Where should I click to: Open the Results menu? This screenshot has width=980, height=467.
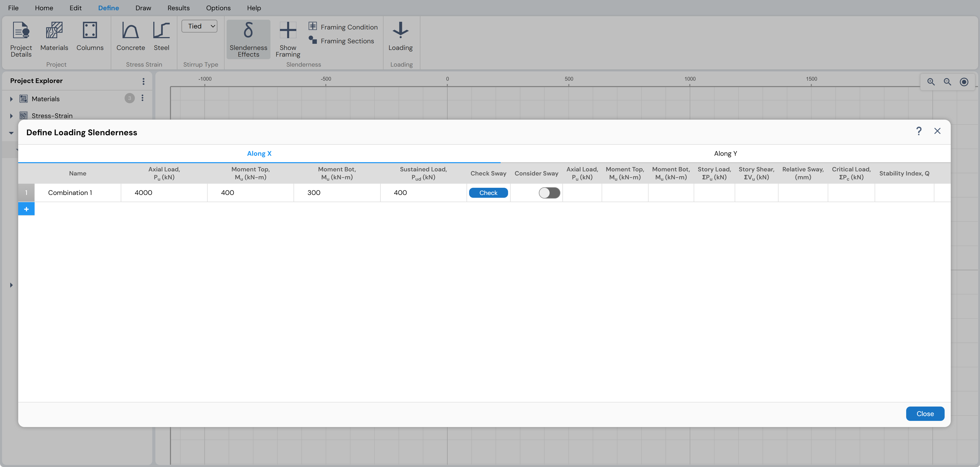[x=178, y=8]
